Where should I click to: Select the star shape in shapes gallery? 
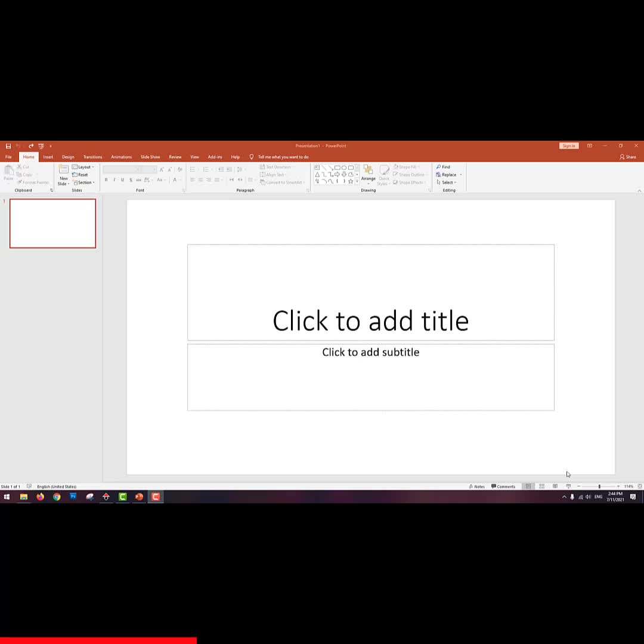point(350,181)
